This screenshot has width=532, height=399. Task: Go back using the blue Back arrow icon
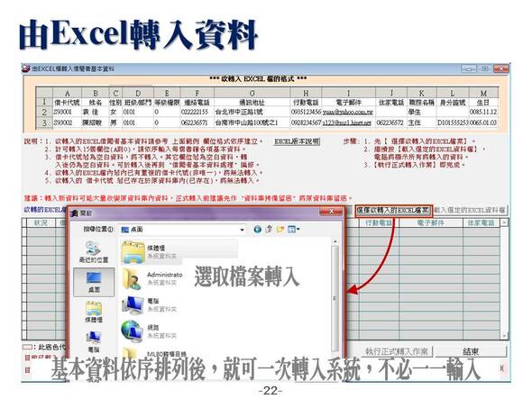tap(258, 230)
